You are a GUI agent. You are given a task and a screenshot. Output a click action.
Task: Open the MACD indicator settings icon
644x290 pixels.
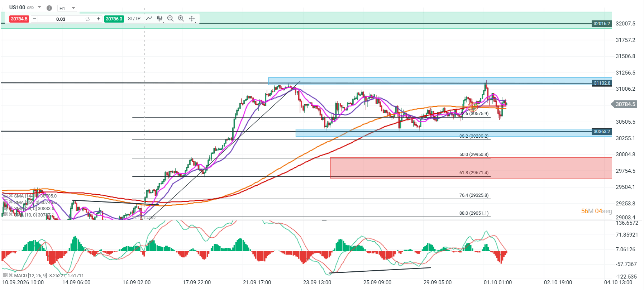(5, 275)
